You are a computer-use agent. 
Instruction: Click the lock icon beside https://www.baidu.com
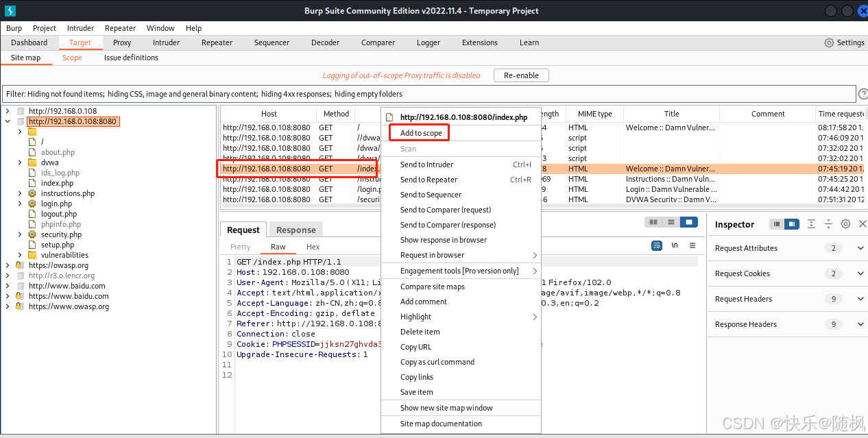20,296
